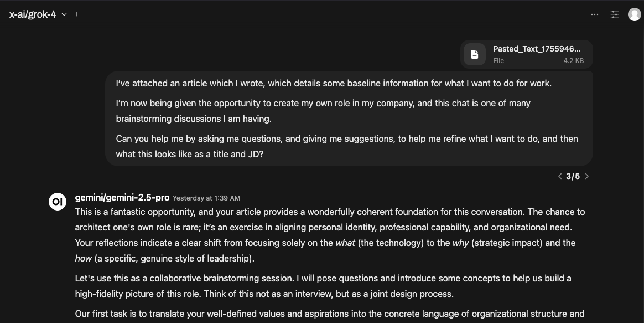The image size is (644, 323).
Task: Click the user profile avatar
Action: [x=634, y=14]
